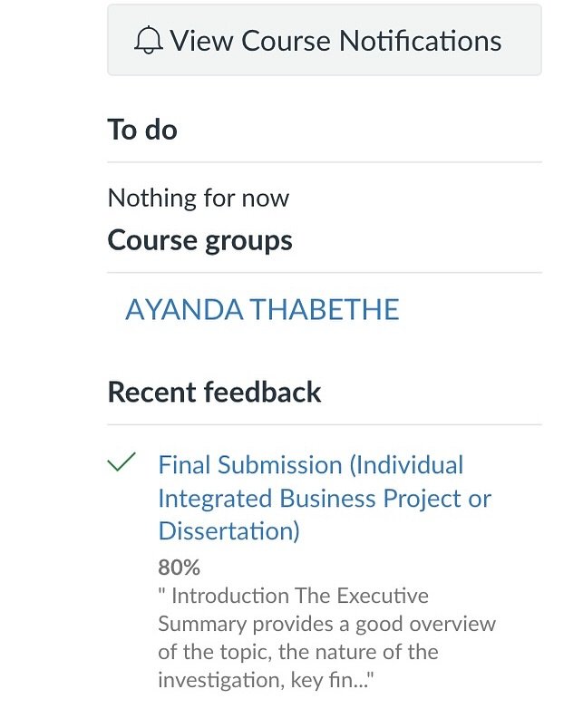Click the 'Summary provides a good overview' line
583x728 pixels.
326,624
